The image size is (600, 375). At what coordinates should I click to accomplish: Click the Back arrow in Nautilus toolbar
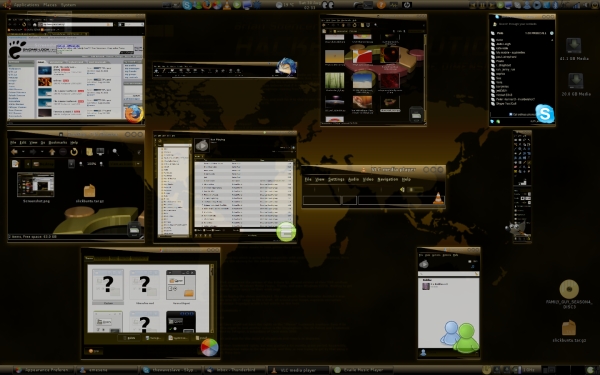pos(14,152)
